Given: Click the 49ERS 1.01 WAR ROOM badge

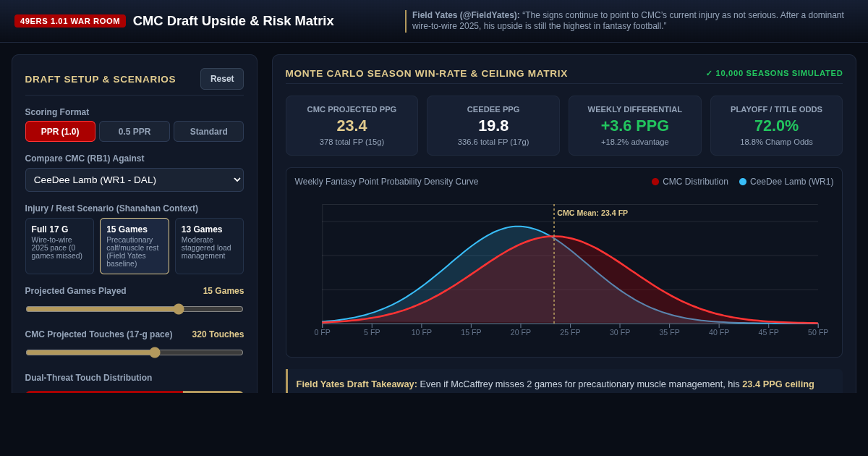Looking at the screenshot, I should coord(70,21).
